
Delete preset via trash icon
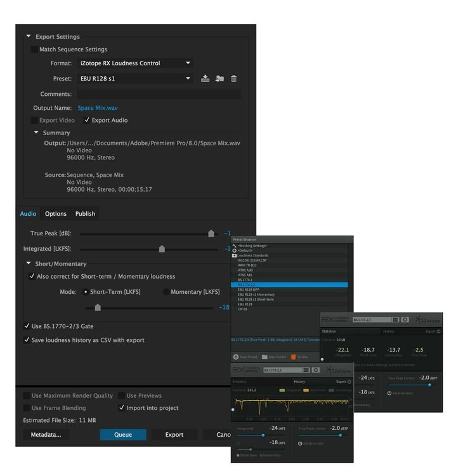tap(233, 79)
